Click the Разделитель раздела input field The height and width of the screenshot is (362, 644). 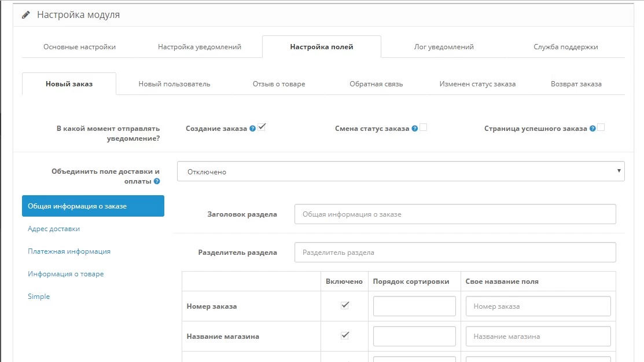click(x=455, y=253)
